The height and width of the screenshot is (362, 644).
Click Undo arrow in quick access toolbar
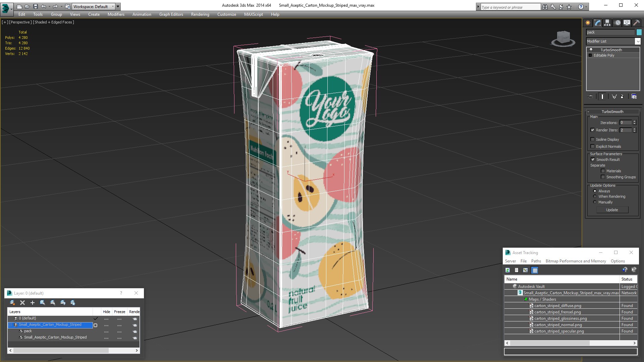(44, 6)
